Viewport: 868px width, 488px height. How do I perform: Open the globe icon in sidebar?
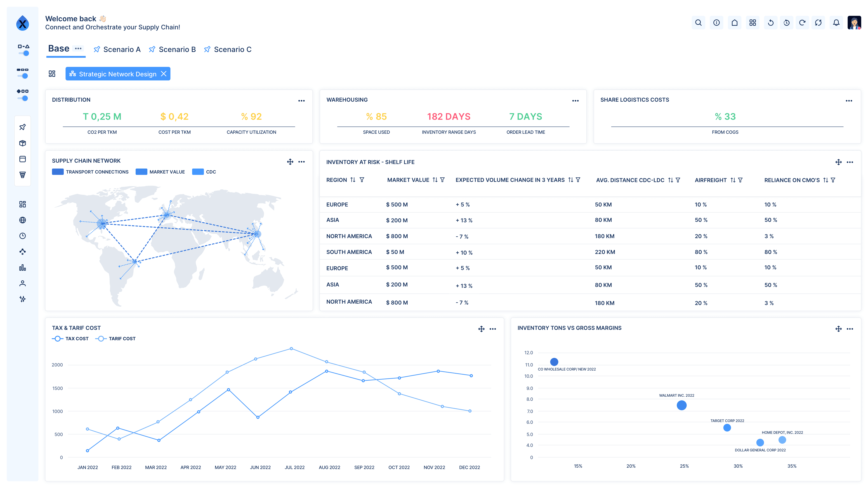[x=23, y=220]
